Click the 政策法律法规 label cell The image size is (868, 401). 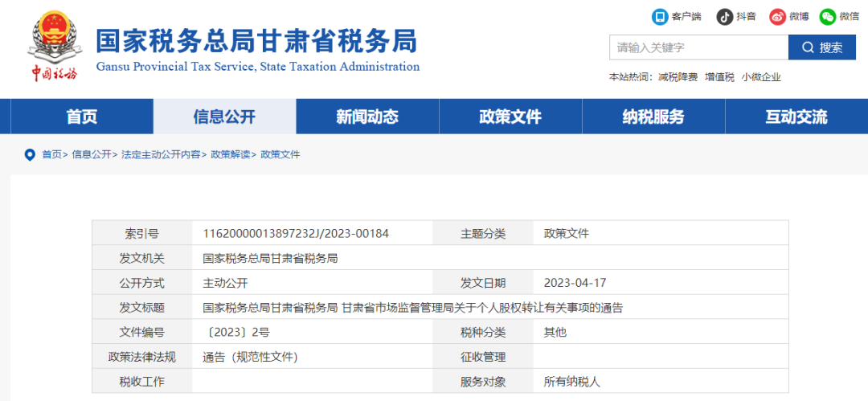point(142,358)
